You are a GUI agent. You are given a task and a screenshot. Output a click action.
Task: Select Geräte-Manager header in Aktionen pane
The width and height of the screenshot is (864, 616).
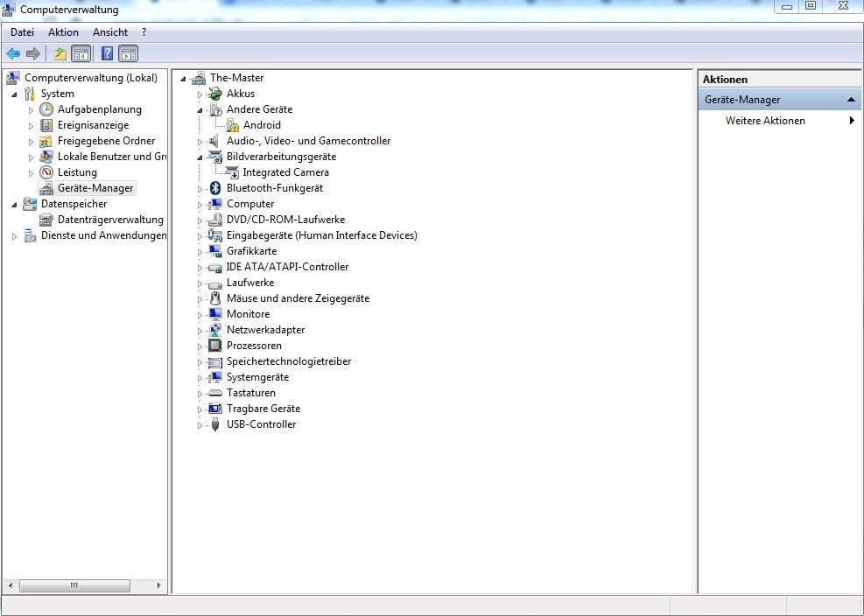pyautogui.click(x=780, y=100)
